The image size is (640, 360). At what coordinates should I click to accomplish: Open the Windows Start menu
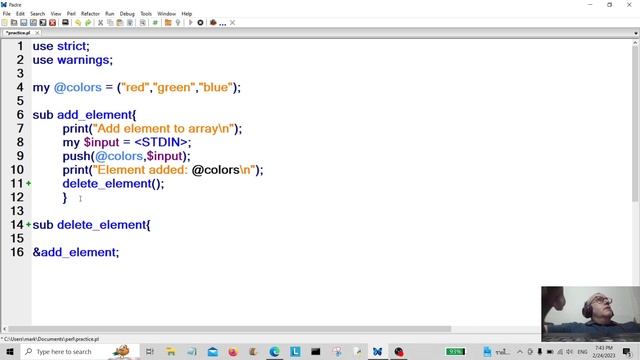pyautogui.click(x=10, y=351)
